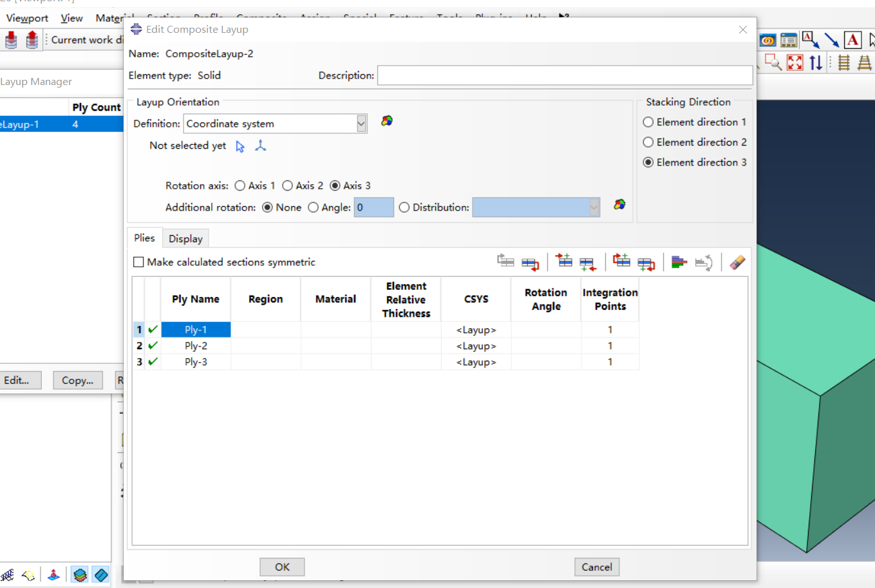Click the eraser icon in Plies toolbar
Image resolution: width=875 pixels, height=588 pixels.
(x=737, y=262)
